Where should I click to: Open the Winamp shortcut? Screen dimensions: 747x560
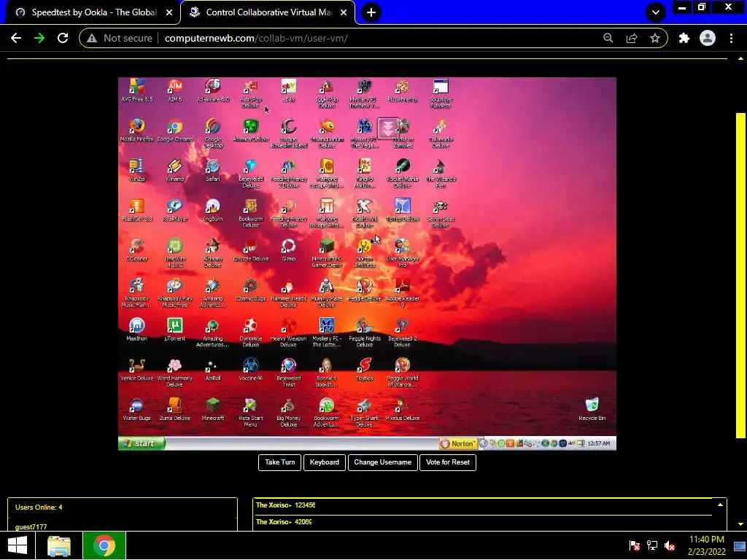pyautogui.click(x=175, y=170)
